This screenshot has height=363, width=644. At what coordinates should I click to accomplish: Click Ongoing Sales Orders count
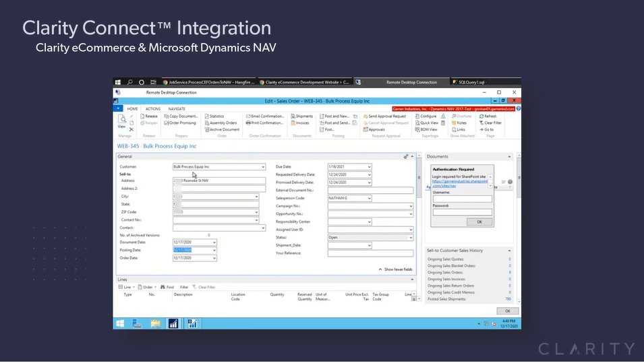(510, 272)
